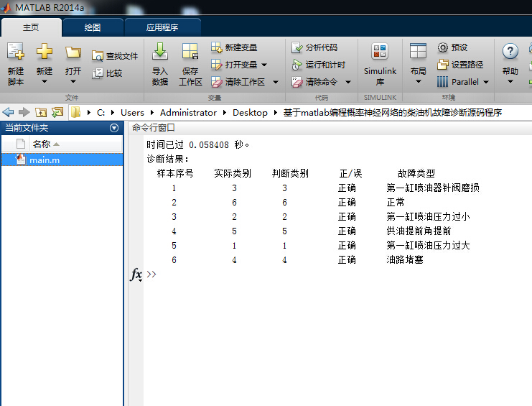The width and height of the screenshot is (532, 406).
Task: Click New Variable (新建变量)
Action: 234,47
